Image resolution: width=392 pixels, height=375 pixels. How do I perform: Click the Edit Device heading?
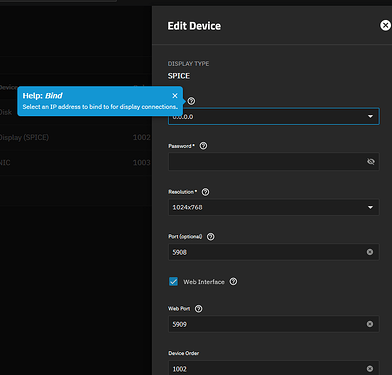point(194,26)
